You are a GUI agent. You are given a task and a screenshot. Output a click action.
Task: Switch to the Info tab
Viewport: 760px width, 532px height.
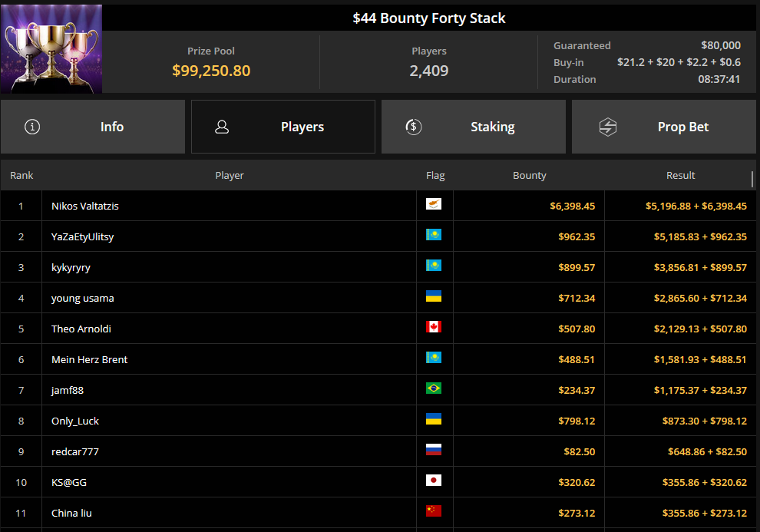pyautogui.click(x=93, y=127)
